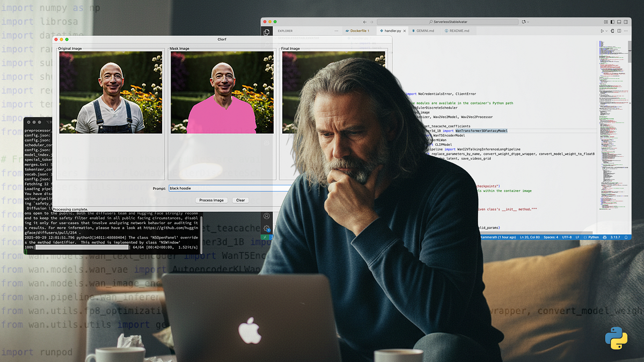Click 'Processing complete.' status text in Clorf
Viewport: 644px width, 362px height.
click(x=71, y=209)
